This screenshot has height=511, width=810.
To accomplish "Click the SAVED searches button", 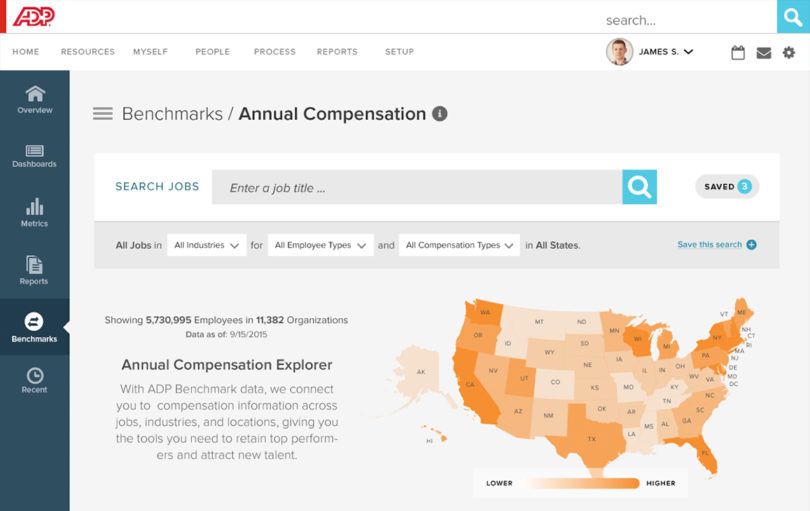I will [727, 187].
